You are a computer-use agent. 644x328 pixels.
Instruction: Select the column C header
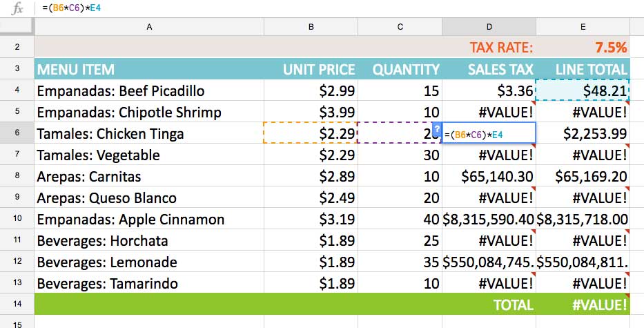coord(400,27)
